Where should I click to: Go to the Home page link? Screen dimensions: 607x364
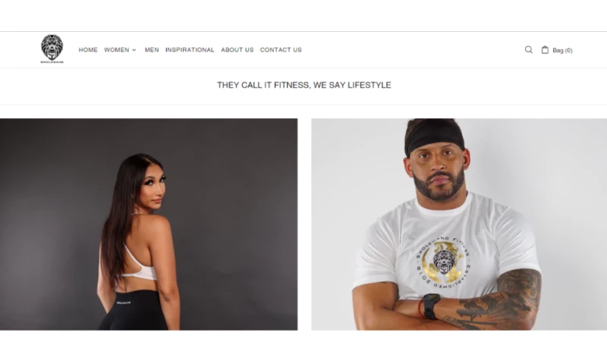[88, 50]
